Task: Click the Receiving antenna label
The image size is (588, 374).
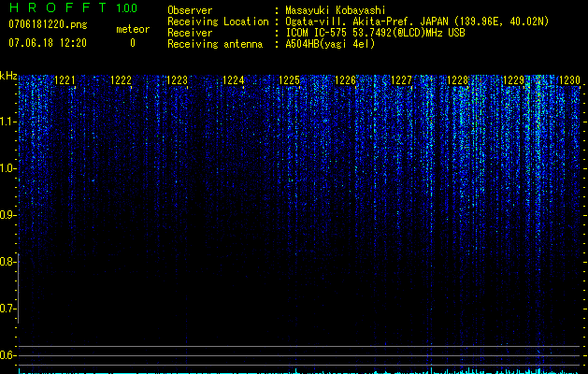Action: [215, 44]
